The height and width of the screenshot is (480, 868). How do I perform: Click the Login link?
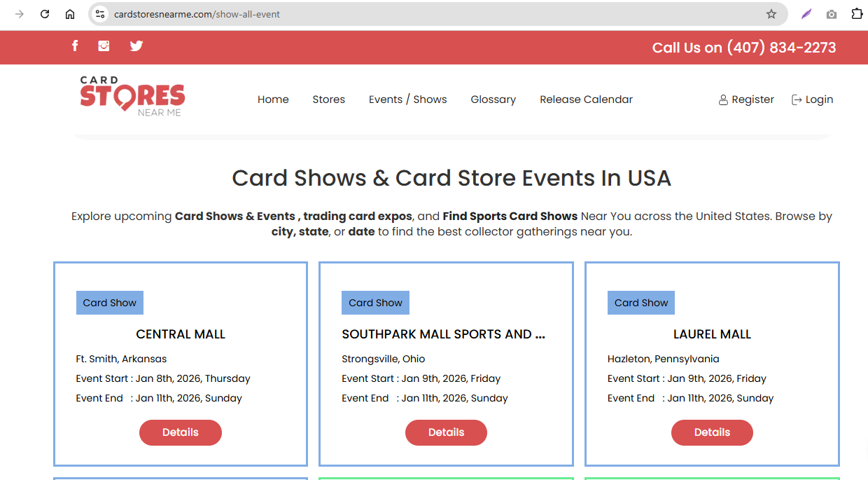812,100
